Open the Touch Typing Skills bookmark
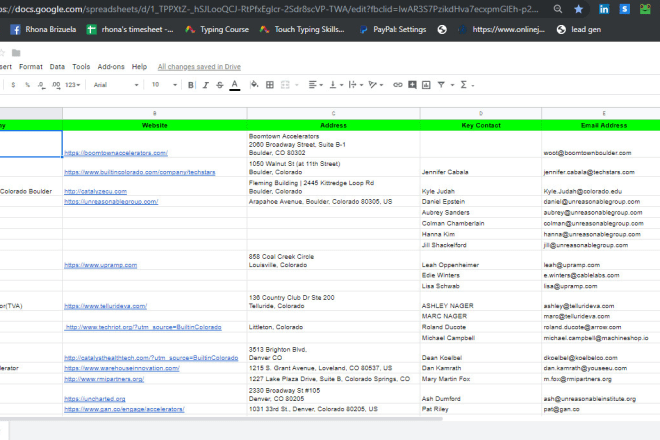This screenshot has height=440, width=660. pyautogui.click(x=302, y=29)
